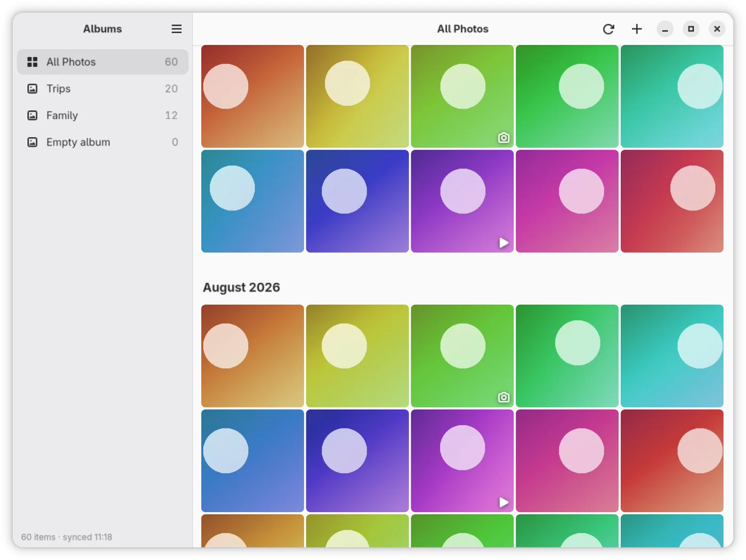Click the All Photos header title
Screen dimensions: 746x560
(463, 29)
